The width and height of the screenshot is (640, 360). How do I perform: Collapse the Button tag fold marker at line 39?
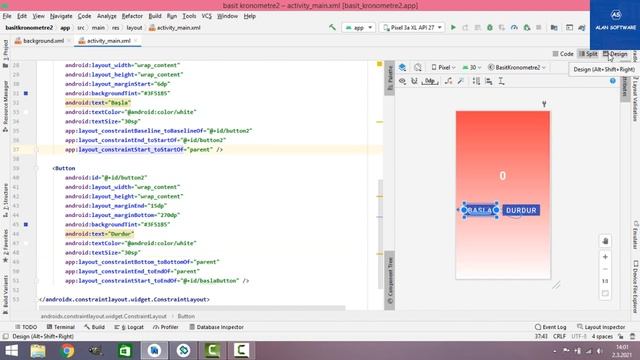(36, 168)
